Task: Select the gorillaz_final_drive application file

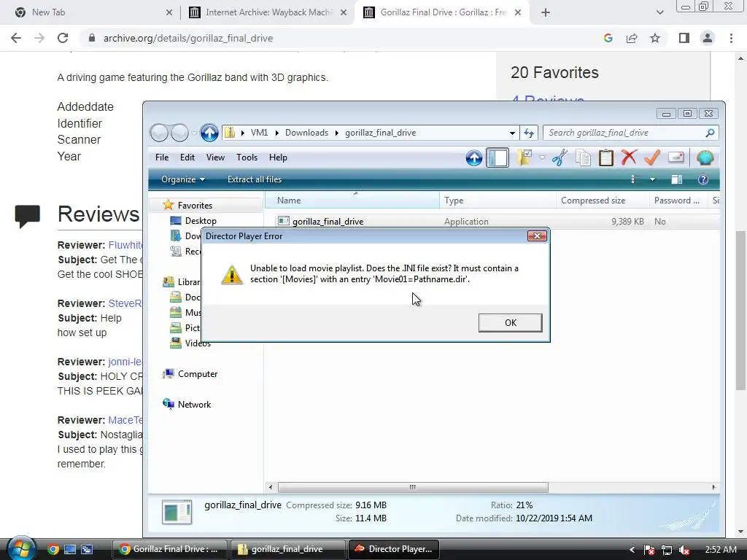Action: pyautogui.click(x=328, y=222)
